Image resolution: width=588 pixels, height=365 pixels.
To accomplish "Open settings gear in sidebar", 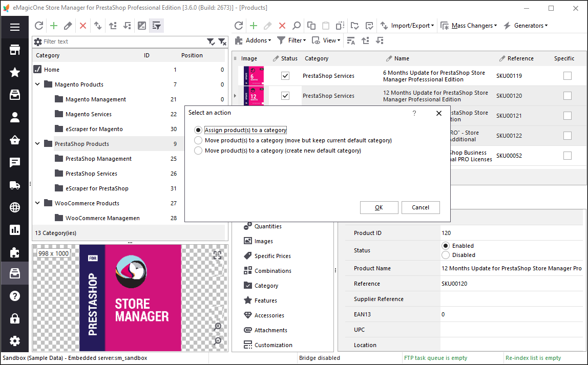I will point(15,341).
